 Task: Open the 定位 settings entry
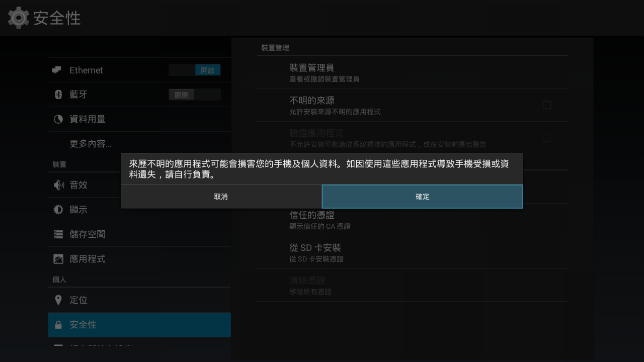[x=139, y=300]
